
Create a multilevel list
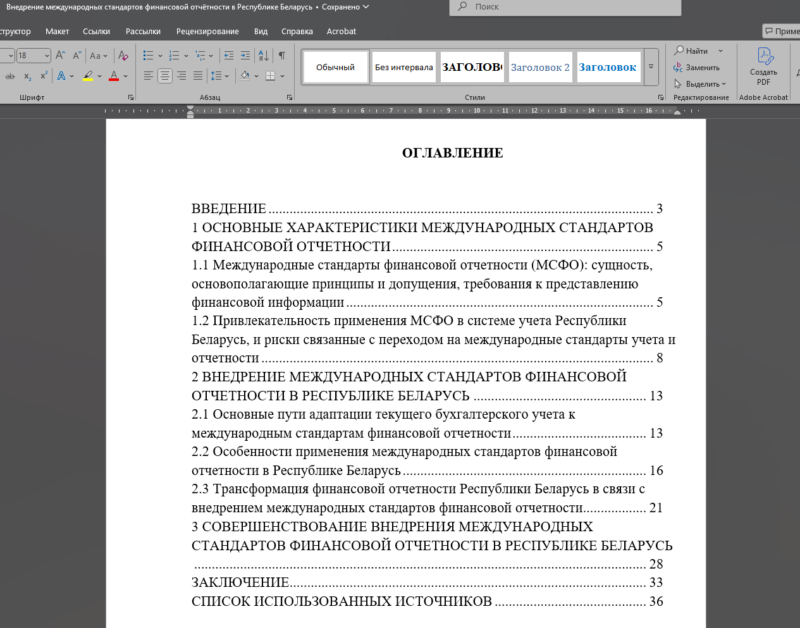coord(200,55)
